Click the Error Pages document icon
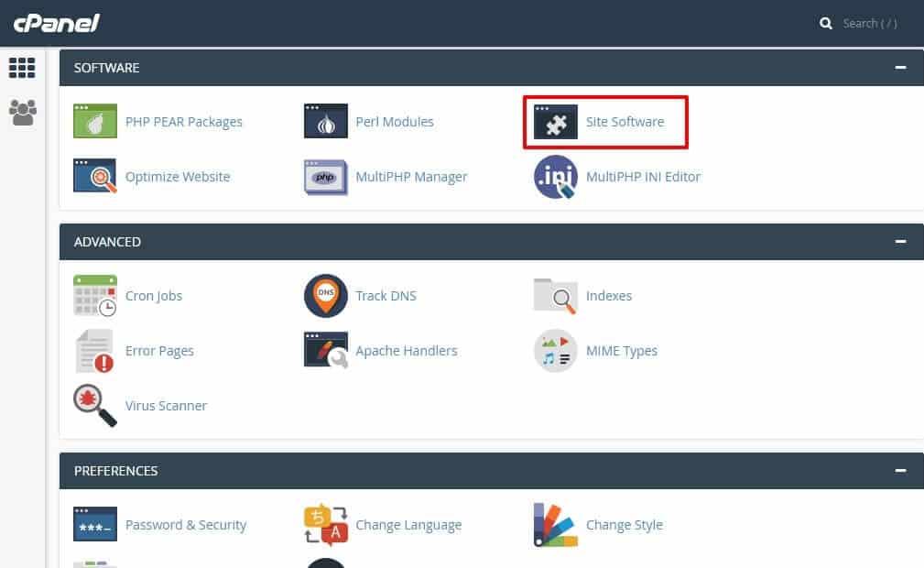This screenshot has width=924, height=568. (95, 351)
